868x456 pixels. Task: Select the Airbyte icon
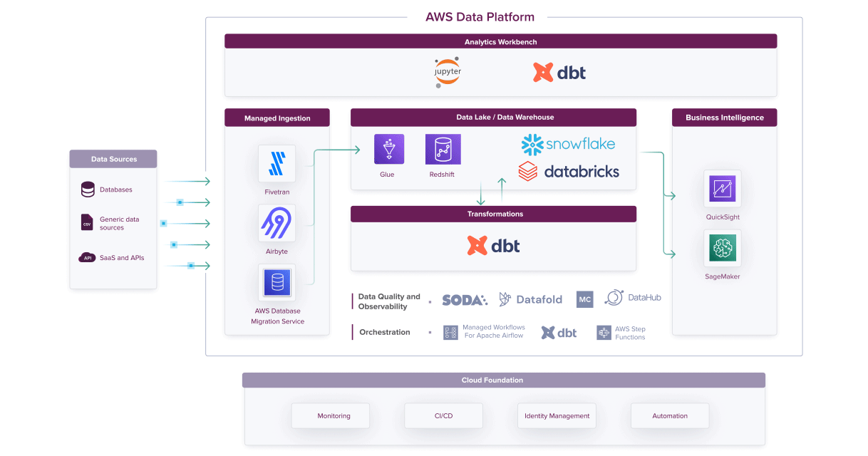[277, 224]
